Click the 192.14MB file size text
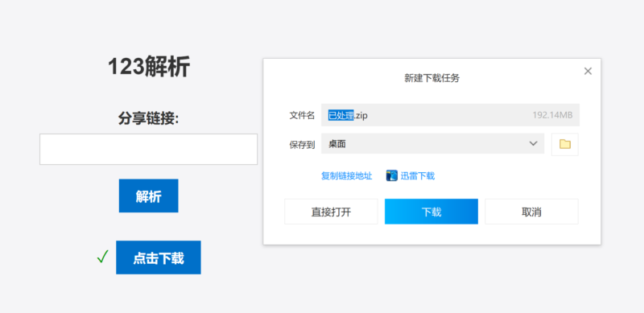The height and width of the screenshot is (313, 644). pos(552,115)
